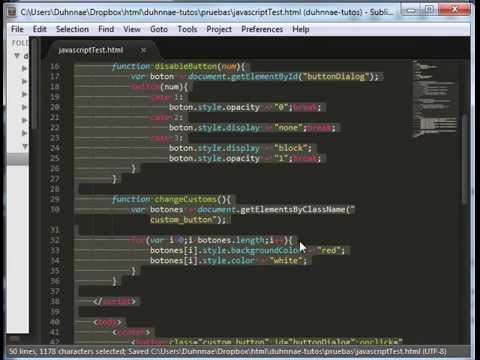Click the "white" string on line 34
The image size is (480, 360).
[x=286, y=261]
